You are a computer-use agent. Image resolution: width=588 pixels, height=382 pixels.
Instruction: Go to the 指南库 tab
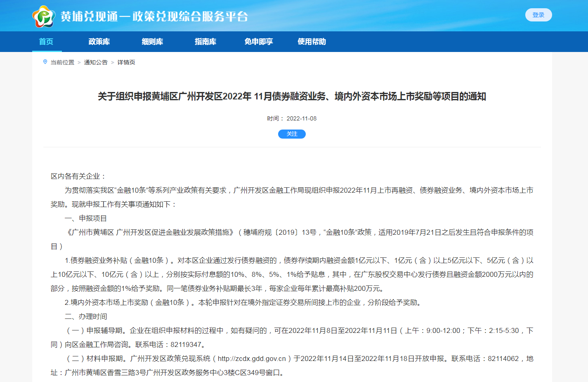tap(205, 42)
